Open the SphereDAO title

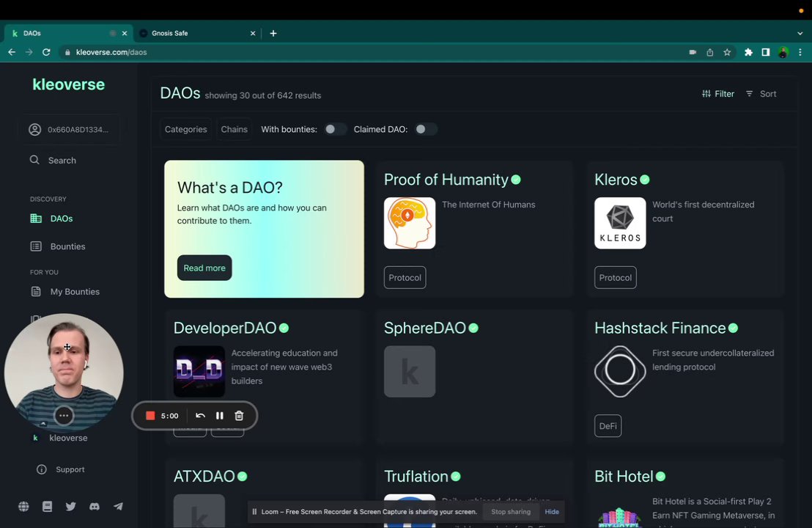424,328
